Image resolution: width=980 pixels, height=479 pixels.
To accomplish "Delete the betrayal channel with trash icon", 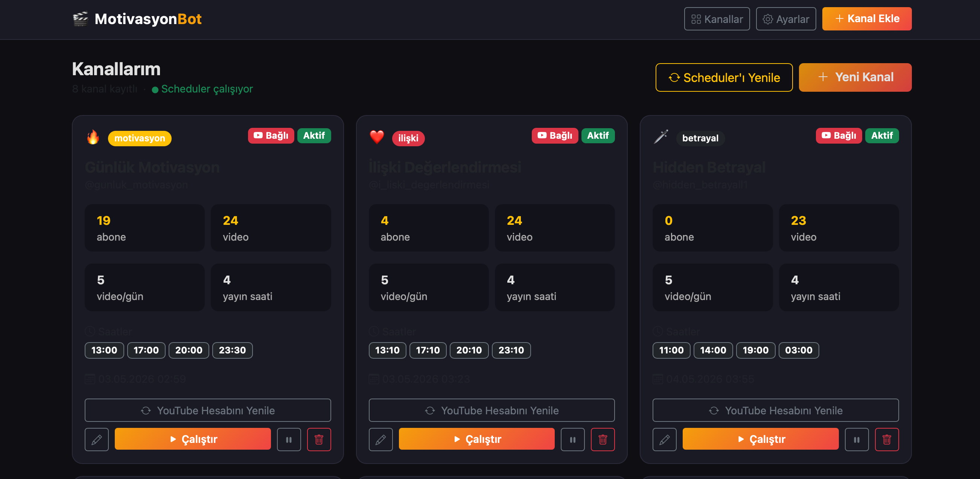I will point(887,440).
